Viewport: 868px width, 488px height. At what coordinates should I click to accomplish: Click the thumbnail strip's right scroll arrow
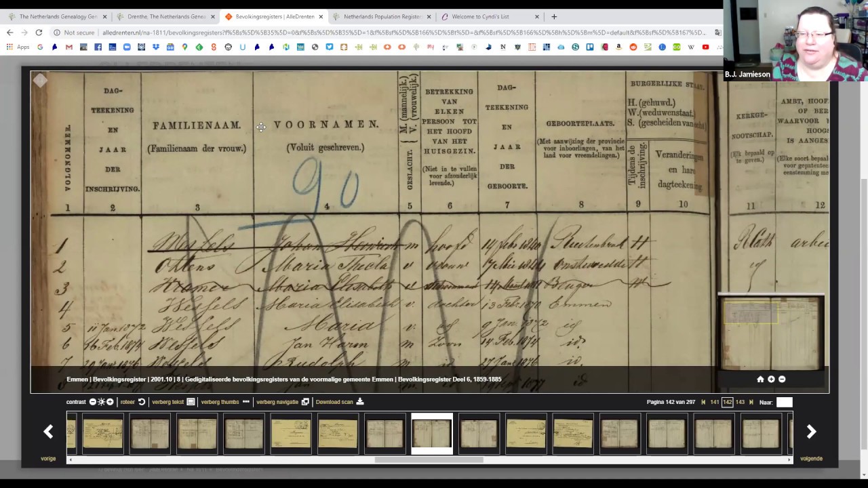point(789,460)
